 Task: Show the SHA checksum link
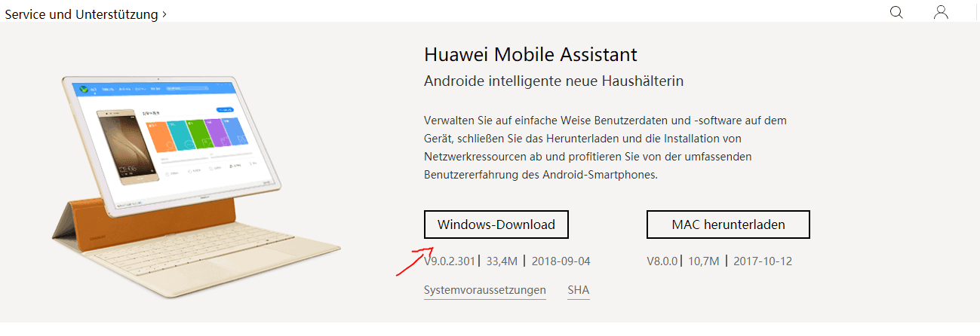579,290
